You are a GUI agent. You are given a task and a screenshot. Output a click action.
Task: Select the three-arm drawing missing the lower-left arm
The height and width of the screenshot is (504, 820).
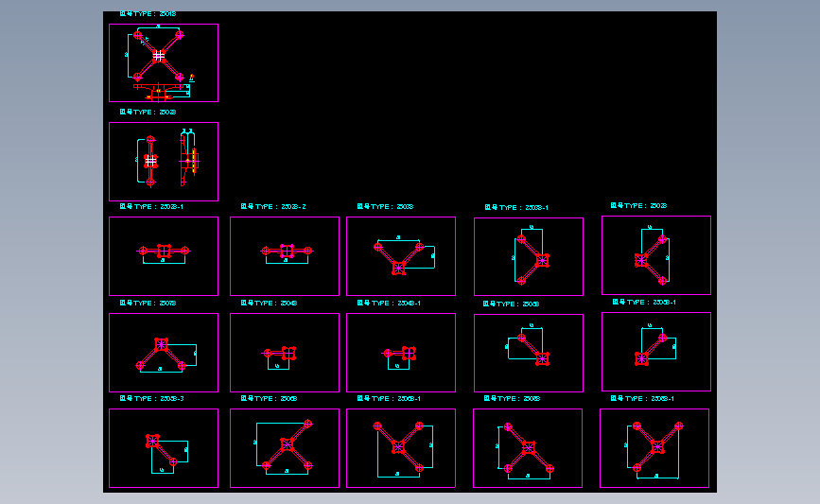point(401,448)
